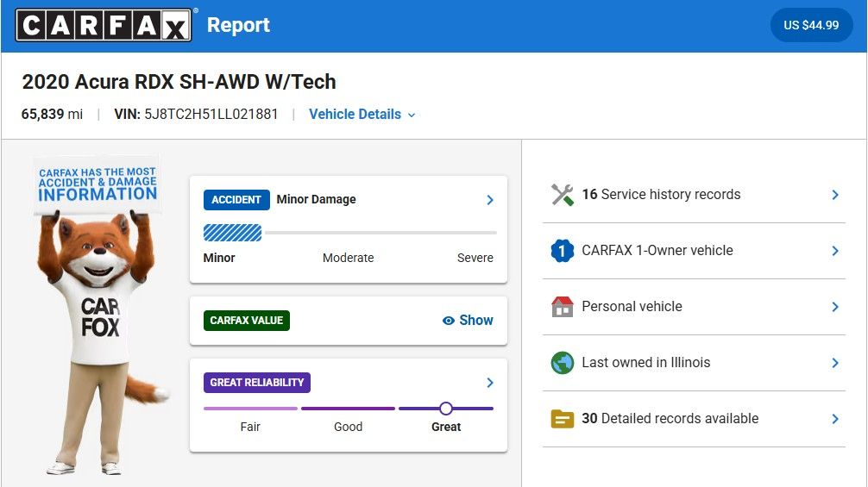This screenshot has height=487, width=868.
Task: Expand the Last owned in Illinois chevron
Action: coord(835,363)
